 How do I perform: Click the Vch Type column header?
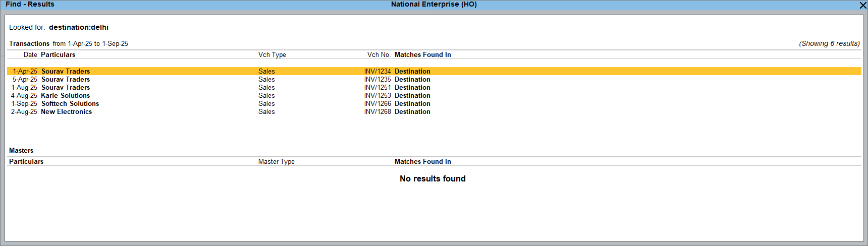tap(272, 54)
